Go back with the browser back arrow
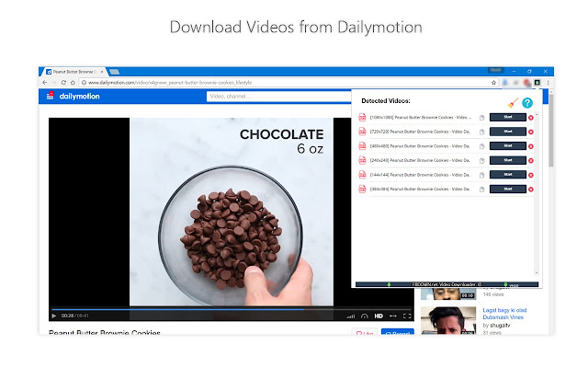 (45, 82)
